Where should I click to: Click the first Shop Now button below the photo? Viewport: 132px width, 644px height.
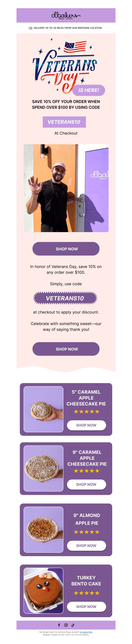pyautogui.click(x=66, y=249)
